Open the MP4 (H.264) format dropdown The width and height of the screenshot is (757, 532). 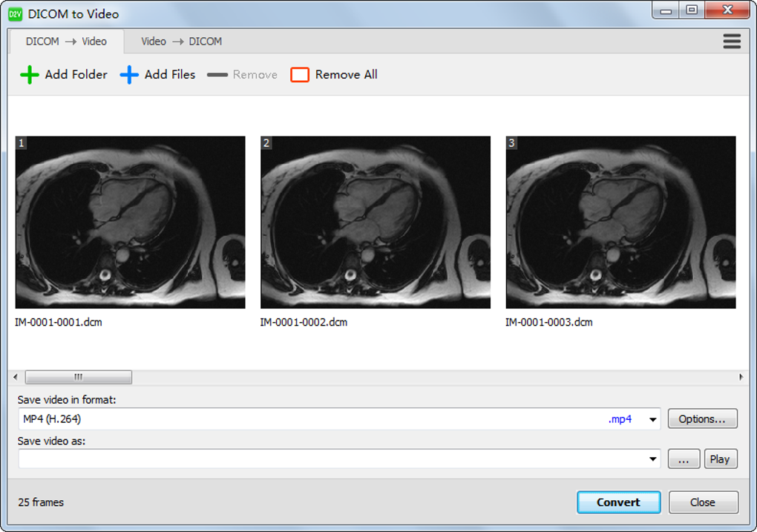[x=339, y=419]
